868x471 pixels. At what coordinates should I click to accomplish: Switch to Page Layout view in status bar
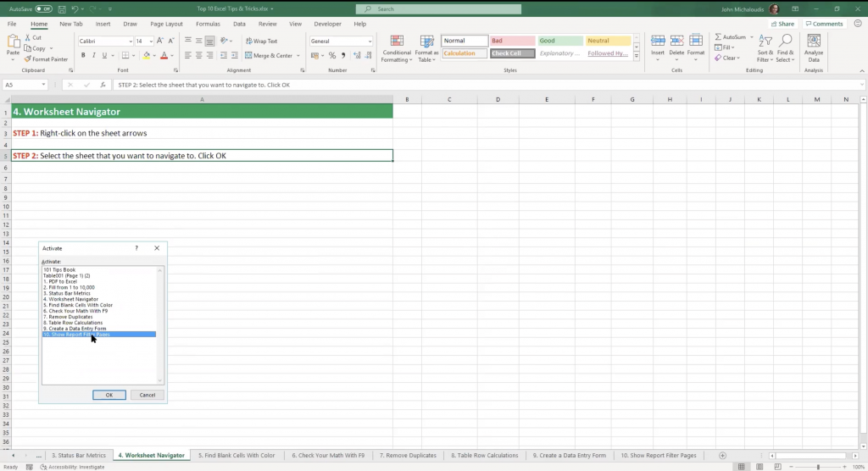(759, 467)
